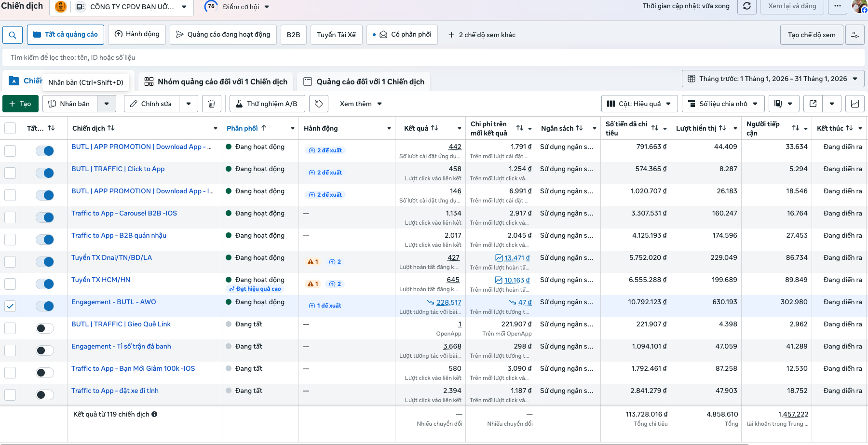The image size is (868, 445).
Task: Click the green Tạo create button
Action: point(20,104)
